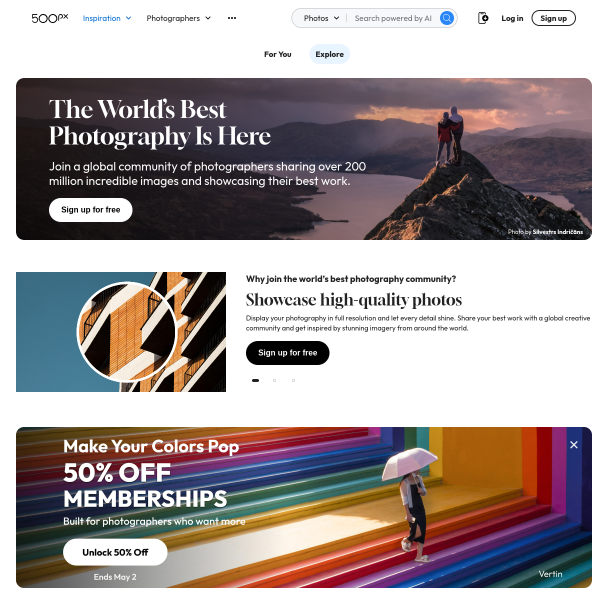This screenshot has height=600, width=600.
Task: Open the Photos search type dropdown
Action: 321,18
